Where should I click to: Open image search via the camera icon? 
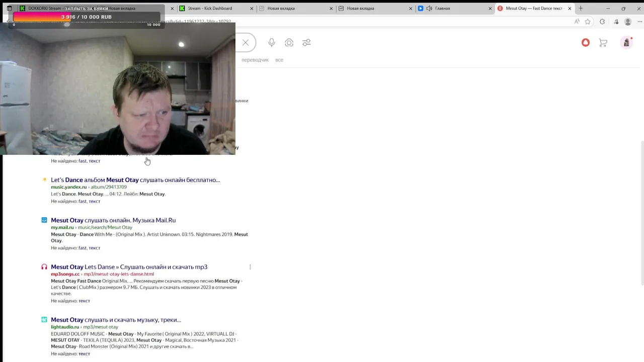[x=289, y=43]
